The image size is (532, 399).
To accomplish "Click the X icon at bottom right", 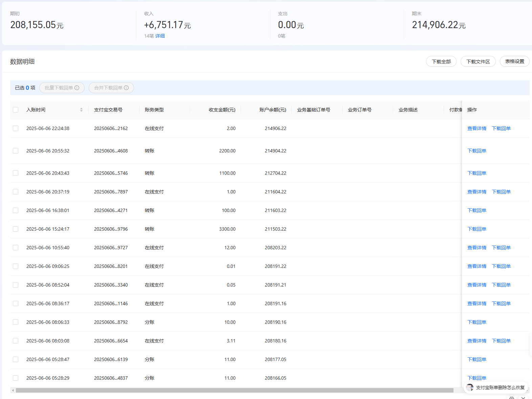I will 523,398.
